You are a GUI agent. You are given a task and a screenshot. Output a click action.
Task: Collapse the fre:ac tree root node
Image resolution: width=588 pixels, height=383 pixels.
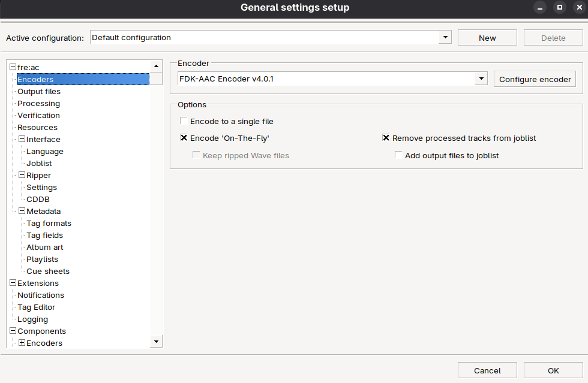(x=13, y=68)
